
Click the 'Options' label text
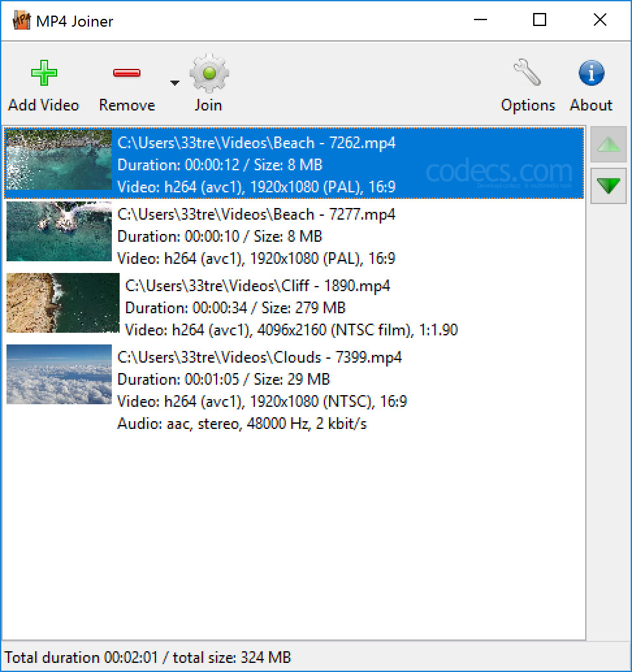528,105
